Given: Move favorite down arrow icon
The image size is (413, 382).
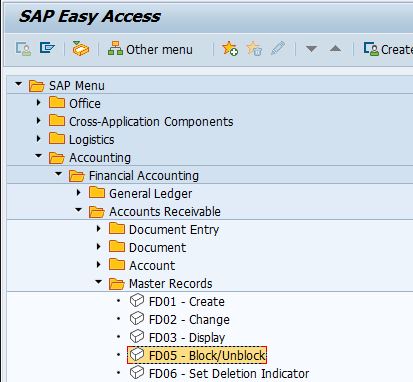Looking at the screenshot, I should [311, 49].
